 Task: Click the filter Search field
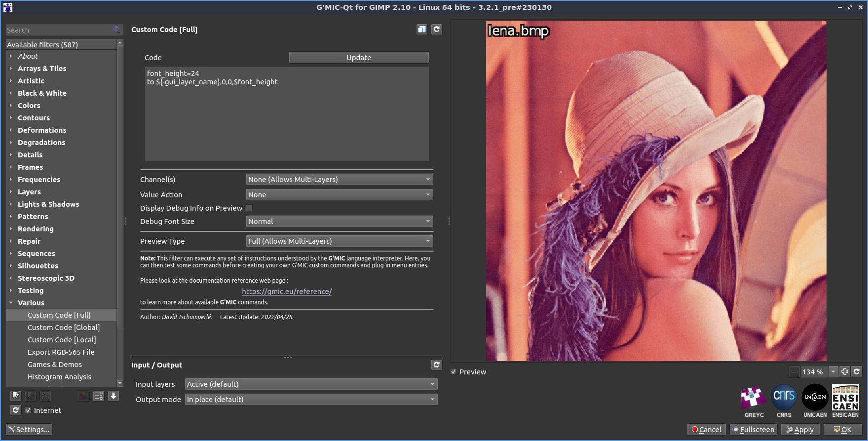pos(59,30)
